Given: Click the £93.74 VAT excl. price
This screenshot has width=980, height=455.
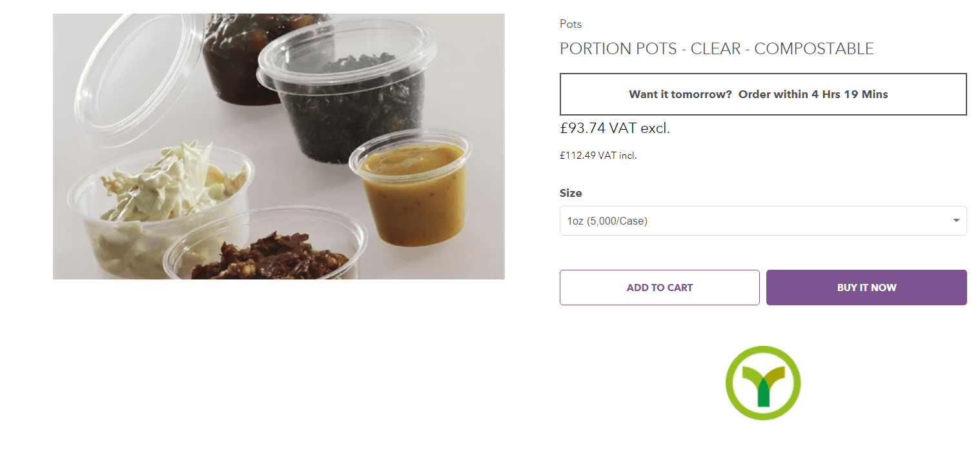Looking at the screenshot, I should [615, 128].
